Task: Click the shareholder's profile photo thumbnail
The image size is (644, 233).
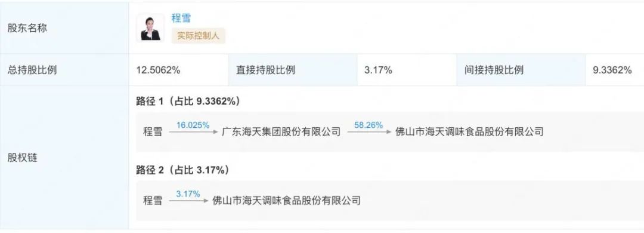Action: [x=150, y=28]
